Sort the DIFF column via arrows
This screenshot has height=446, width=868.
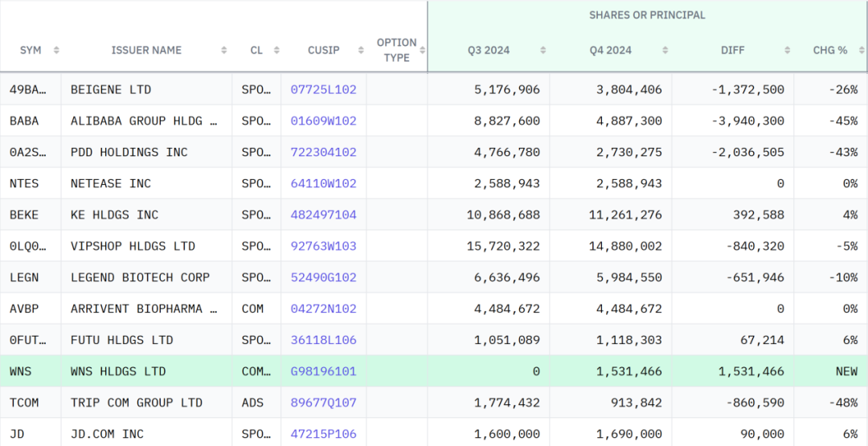[786, 50]
